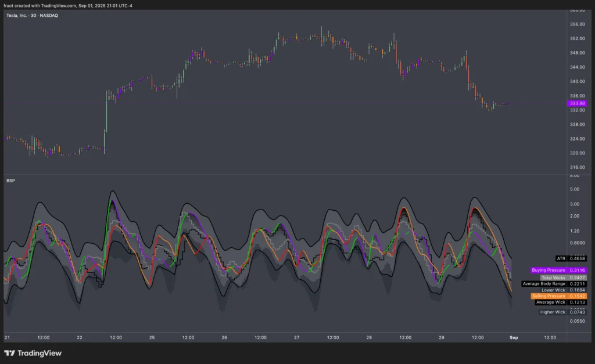Select the orange Selling Pressure label

coord(548,296)
